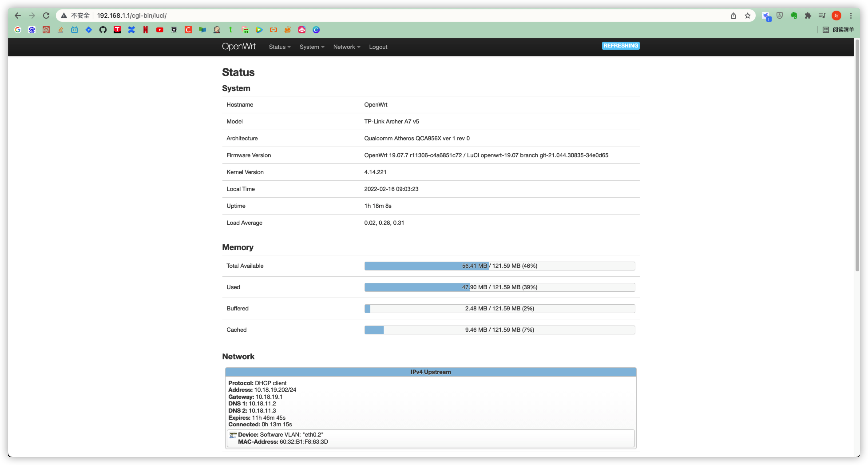Click the IPv4 Upstream header
The width and height of the screenshot is (868, 465).
point(431,372)
